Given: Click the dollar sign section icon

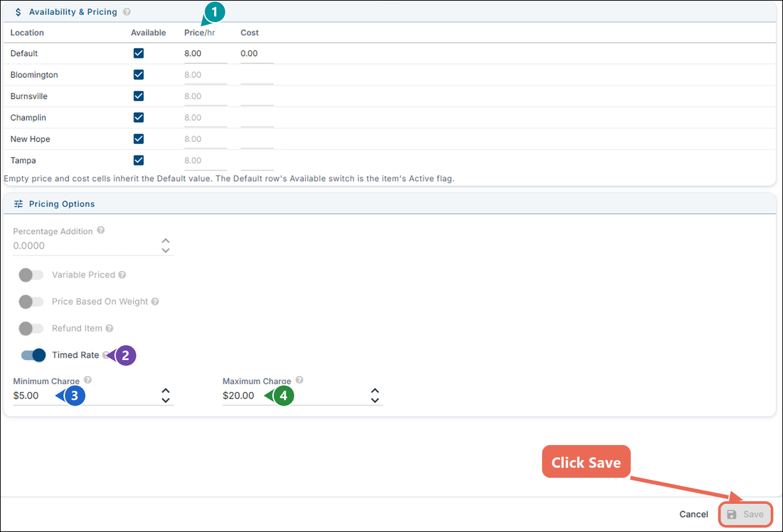Looking at the screenshot, I should click(x=18, y=12).
